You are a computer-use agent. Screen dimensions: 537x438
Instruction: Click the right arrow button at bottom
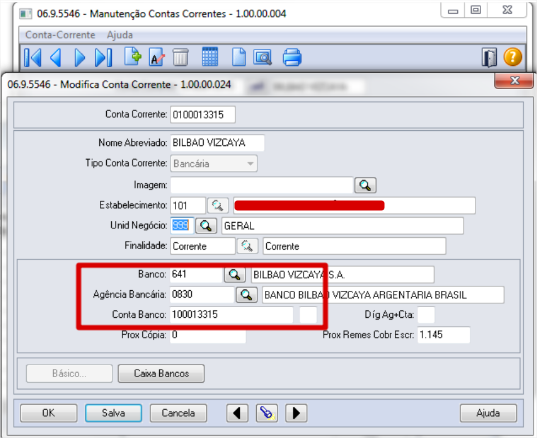coord(296,413)
